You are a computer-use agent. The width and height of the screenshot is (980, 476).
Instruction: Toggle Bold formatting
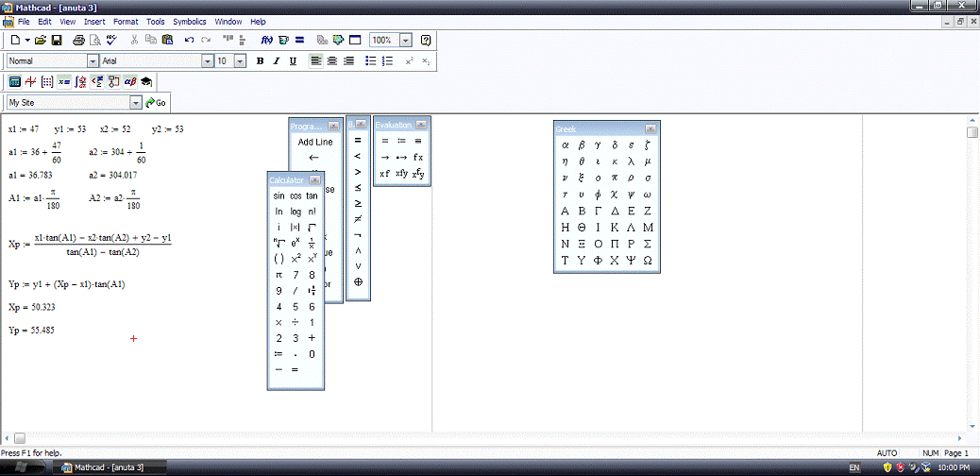coord(260,61)
